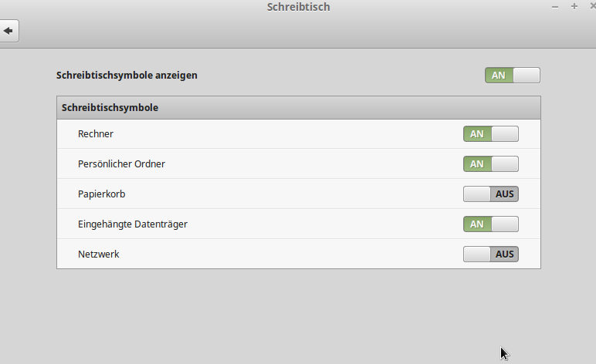Click the Rechner label text
Screen dimensions: 596x364
click(x=96, y=134)
